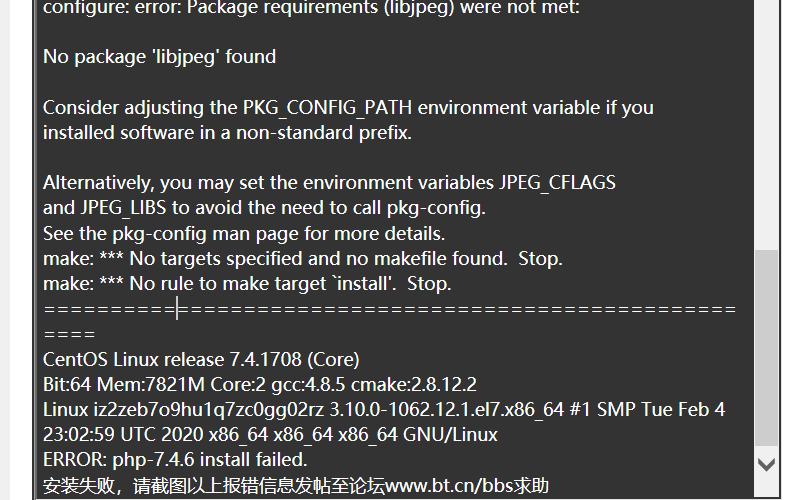The image size is (792, 500).
Task: Click the 'Bit:64 Mem:7821M Core:2' info line
Action: tap(154, 385)
